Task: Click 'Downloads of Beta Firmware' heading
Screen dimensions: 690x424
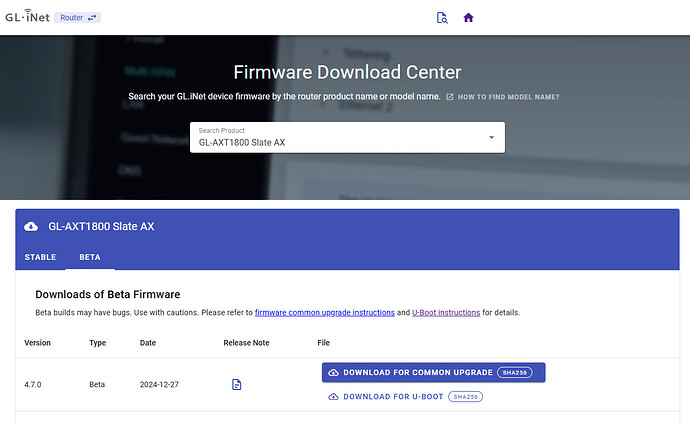Action: 108,294
